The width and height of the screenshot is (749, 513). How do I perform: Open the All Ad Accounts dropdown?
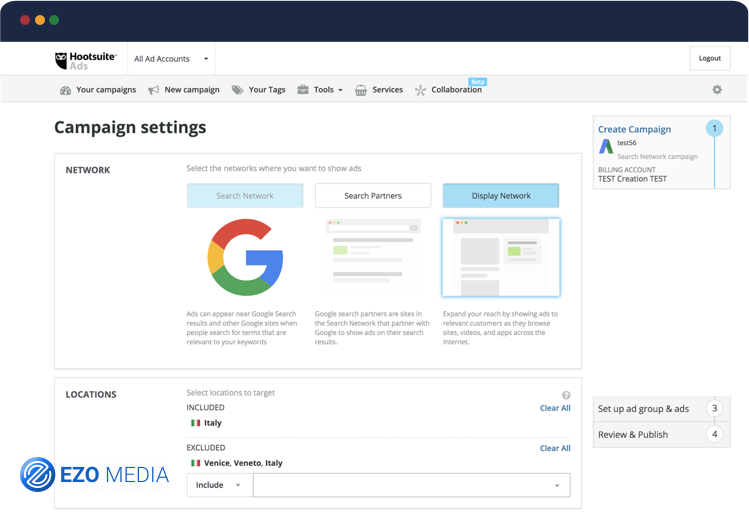(x=171, y=59)
